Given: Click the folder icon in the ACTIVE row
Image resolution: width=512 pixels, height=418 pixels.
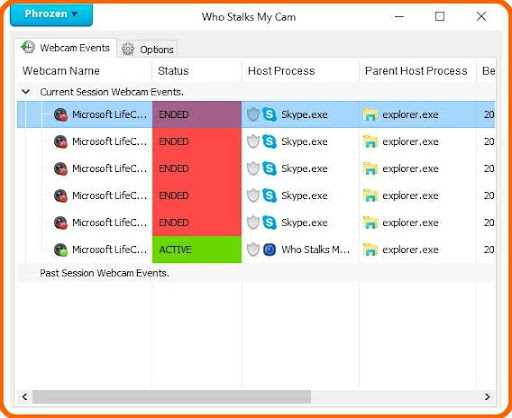Looking at the screenshot, I should coord(370,249).
